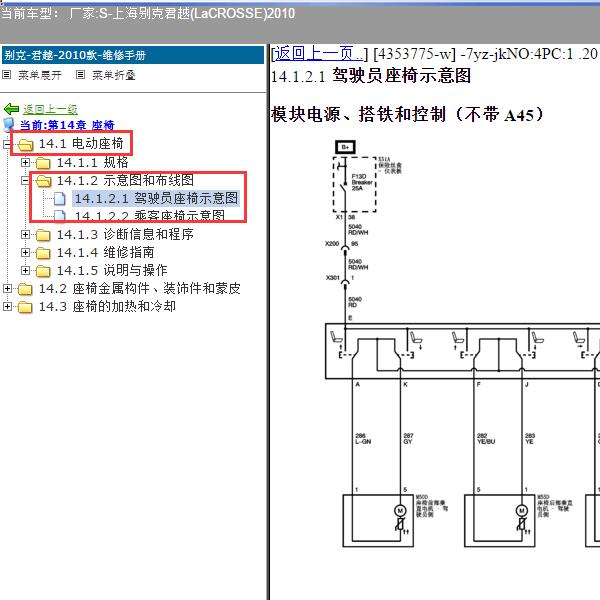Viewport: 600px width, 600px height.
Task: Select 14.1 电动座椅 in the tree
Action: [81, 143]
